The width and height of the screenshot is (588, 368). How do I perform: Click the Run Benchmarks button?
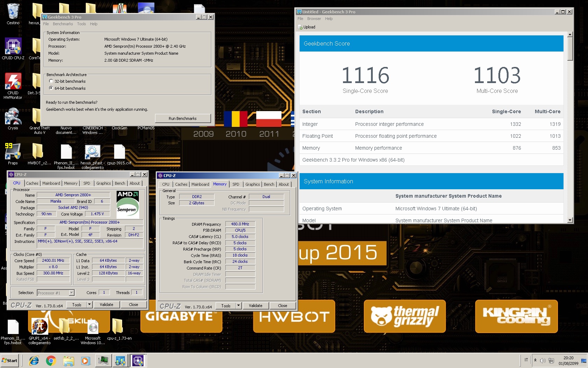[183, 118]
